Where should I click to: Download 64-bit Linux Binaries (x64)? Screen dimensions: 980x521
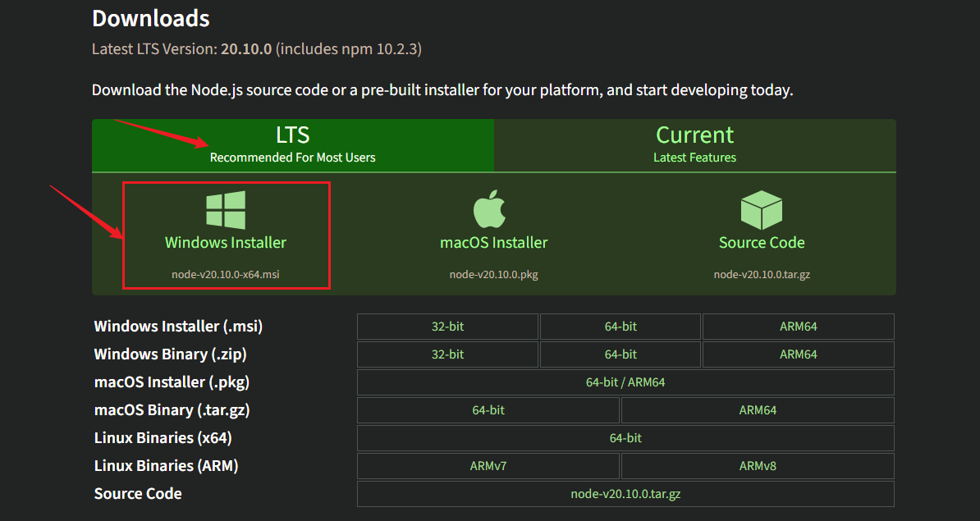(625, 438)
